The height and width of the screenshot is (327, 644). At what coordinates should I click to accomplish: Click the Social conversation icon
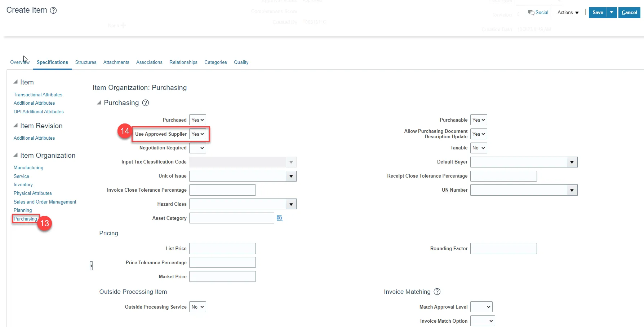coord(531,12)
